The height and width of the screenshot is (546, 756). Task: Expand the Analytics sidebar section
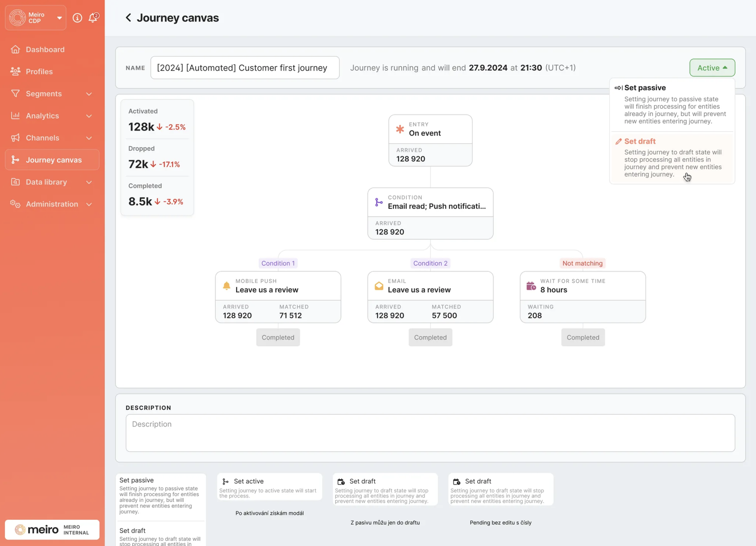point(89,116)
